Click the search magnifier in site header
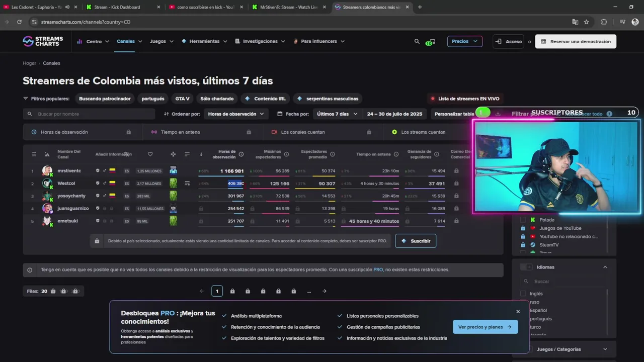The width and height of the screenshot is (644, 362). (417, 41)
